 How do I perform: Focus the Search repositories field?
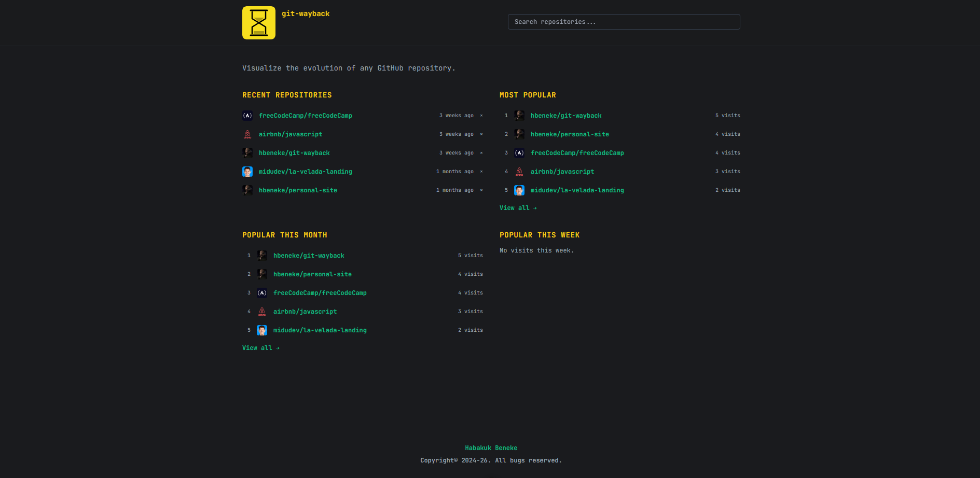coord(624,22)
